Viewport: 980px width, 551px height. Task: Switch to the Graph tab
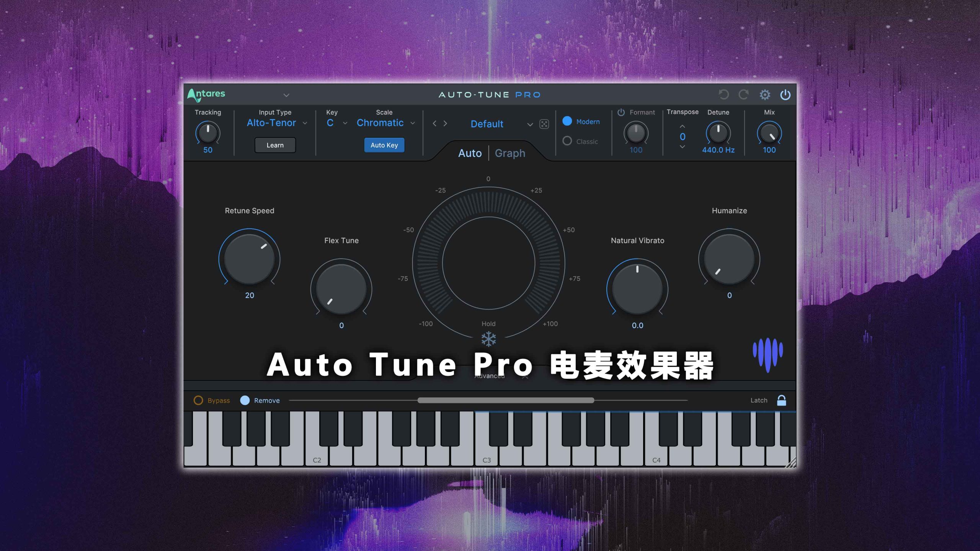pos(510,153)
